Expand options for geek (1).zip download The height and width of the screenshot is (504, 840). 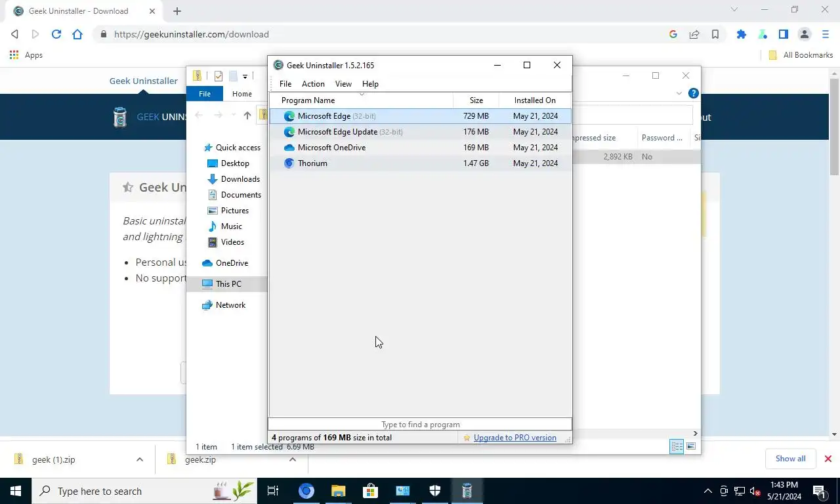click(140, 459)
